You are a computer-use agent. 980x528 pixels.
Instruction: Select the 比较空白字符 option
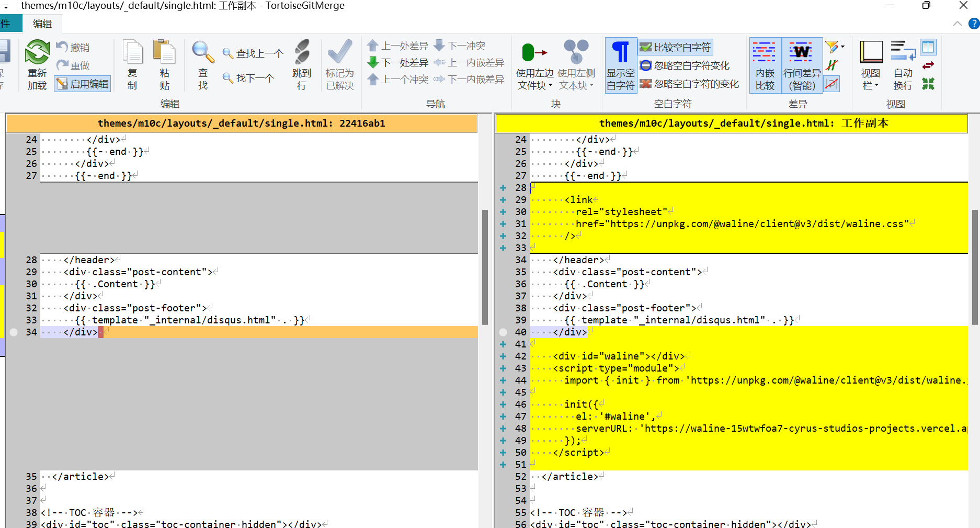coord(675,47)
